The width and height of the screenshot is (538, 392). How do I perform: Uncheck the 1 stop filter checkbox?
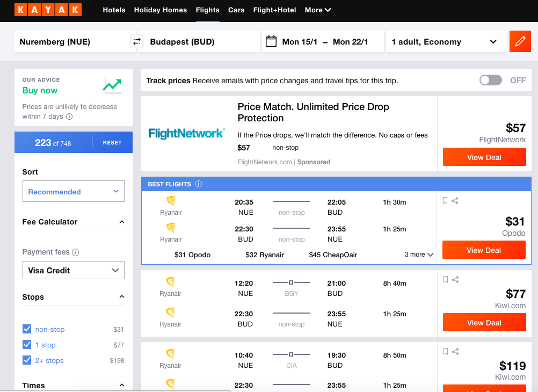[27, 344]
